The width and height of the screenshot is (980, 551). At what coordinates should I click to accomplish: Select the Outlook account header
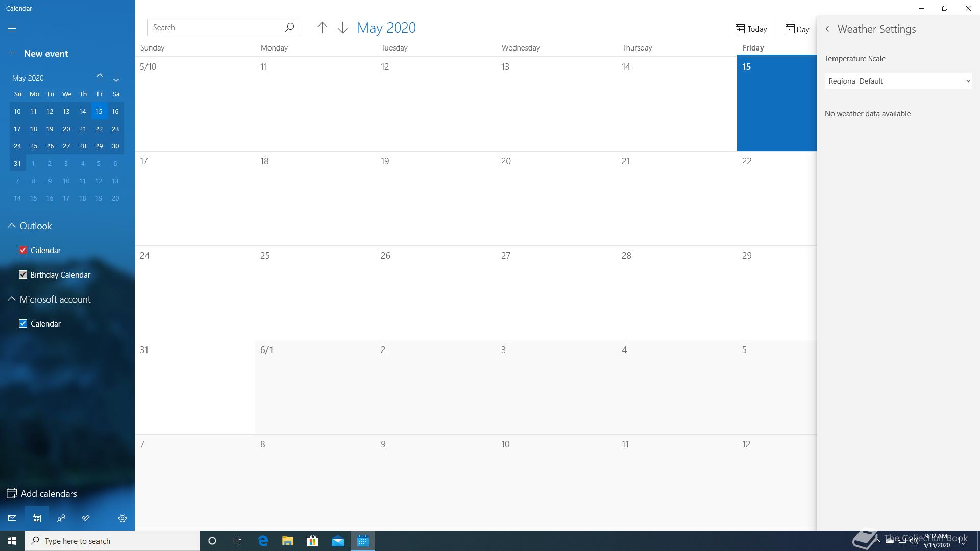pyautogui.click(x=36, y=226)
